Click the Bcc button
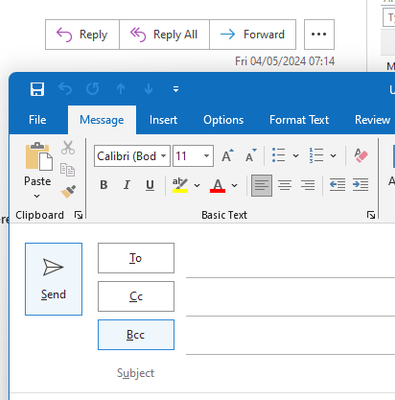The height and width of the screenshot is (400, 395). pos(136,335)
